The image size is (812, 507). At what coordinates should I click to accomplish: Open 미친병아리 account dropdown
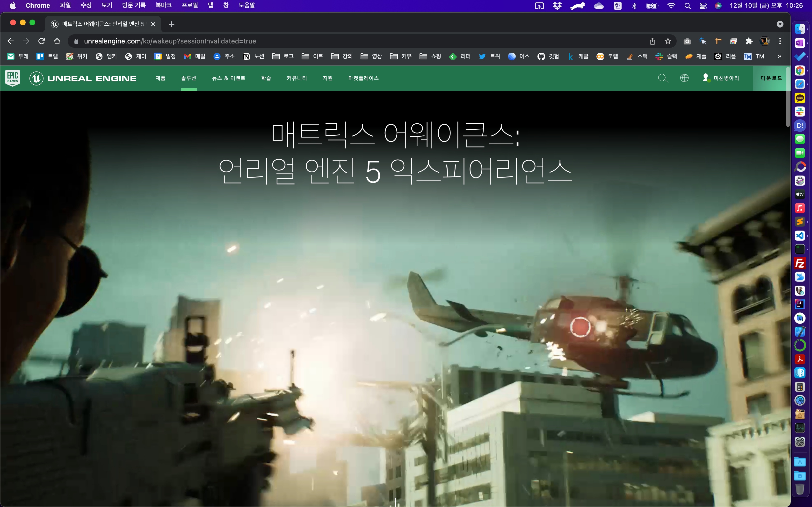[721, 78]
